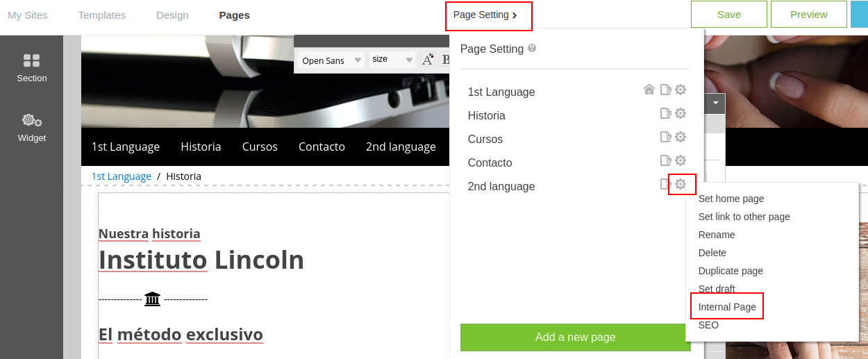Click the help icon next to Page Setting

(x=532, y=49)
